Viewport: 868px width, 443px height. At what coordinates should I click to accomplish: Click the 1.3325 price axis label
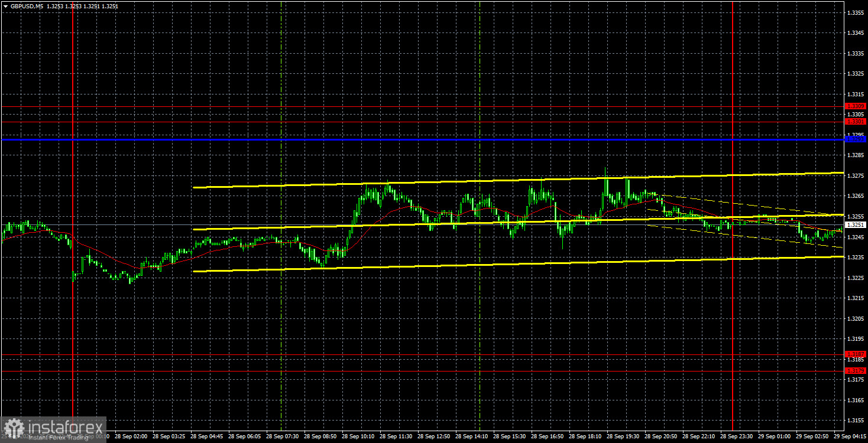[856, 74]
